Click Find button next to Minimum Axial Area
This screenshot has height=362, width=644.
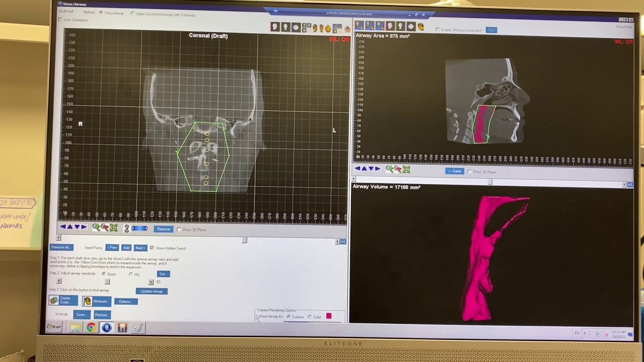pos(491,30)
